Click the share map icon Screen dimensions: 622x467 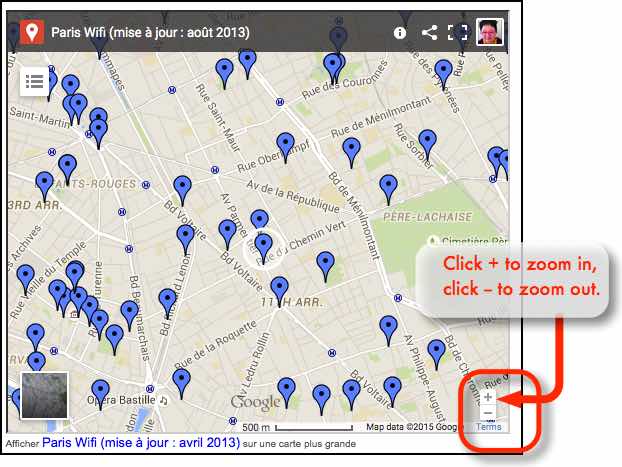(430, 33)
